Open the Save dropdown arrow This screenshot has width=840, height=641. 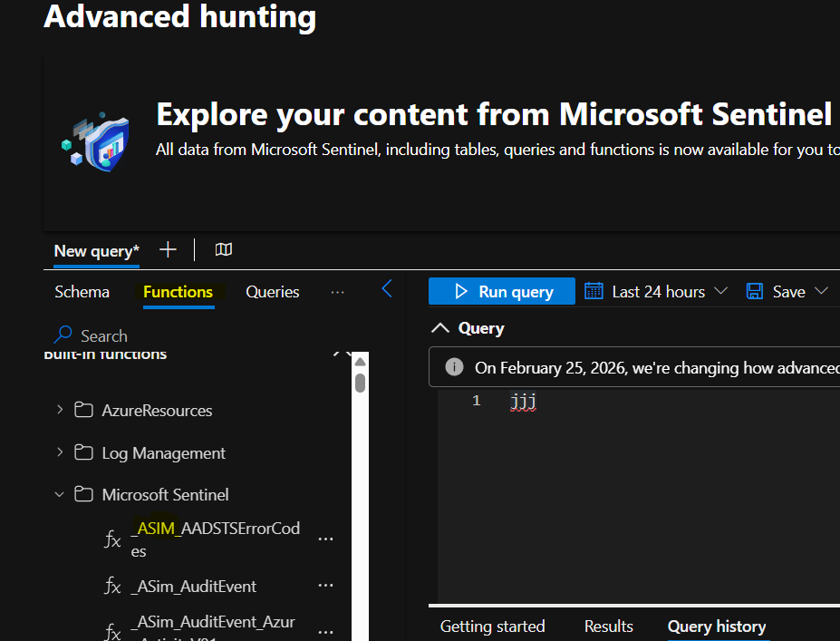tap(821, 291)
